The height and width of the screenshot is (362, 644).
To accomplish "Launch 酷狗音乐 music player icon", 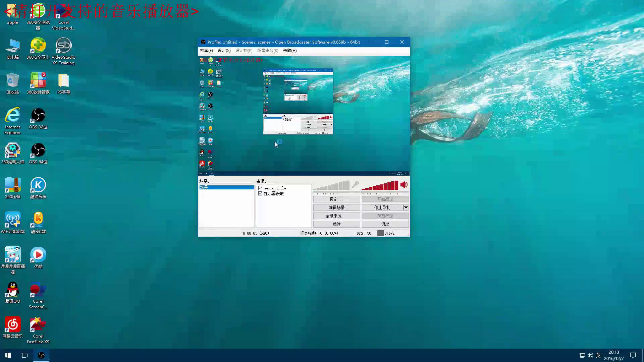I will click(38, 185).
